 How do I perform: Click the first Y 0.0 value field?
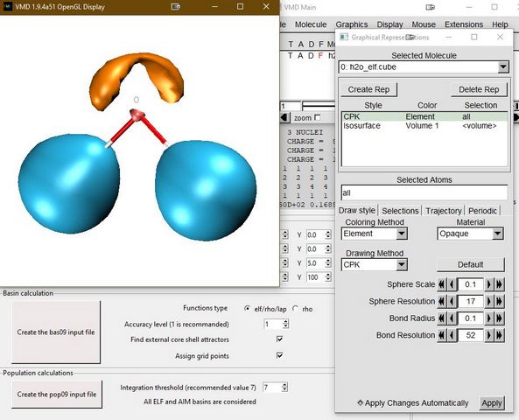click(x=315, y=235)
